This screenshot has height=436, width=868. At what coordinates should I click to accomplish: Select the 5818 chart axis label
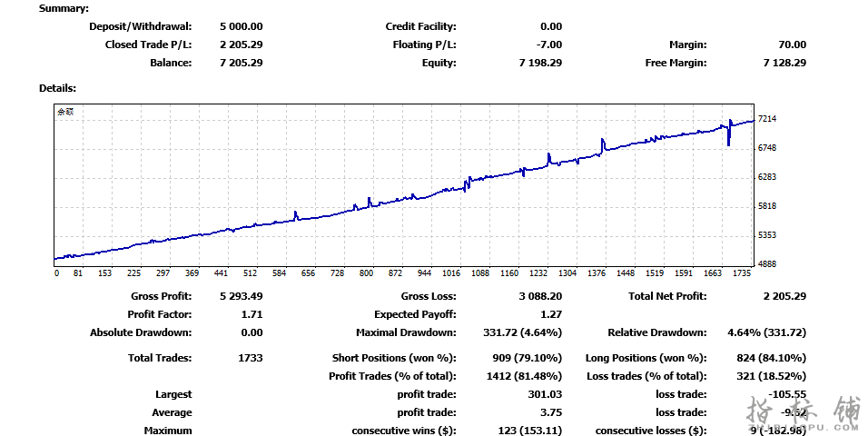tap(767, 206)
